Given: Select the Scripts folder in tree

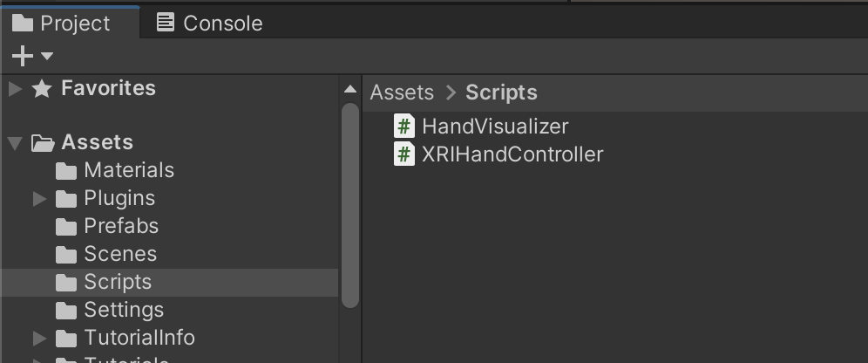Looking at the screenshot, I should [x=118, y=282].
